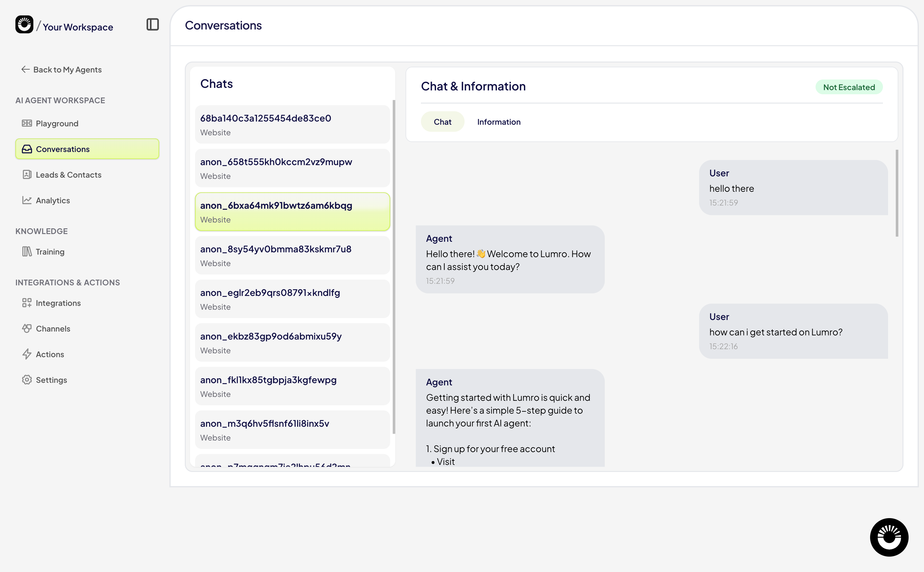Open agent Settings
Image resolution: width=924 pixels, height=572 pixels.
[51, 380]
